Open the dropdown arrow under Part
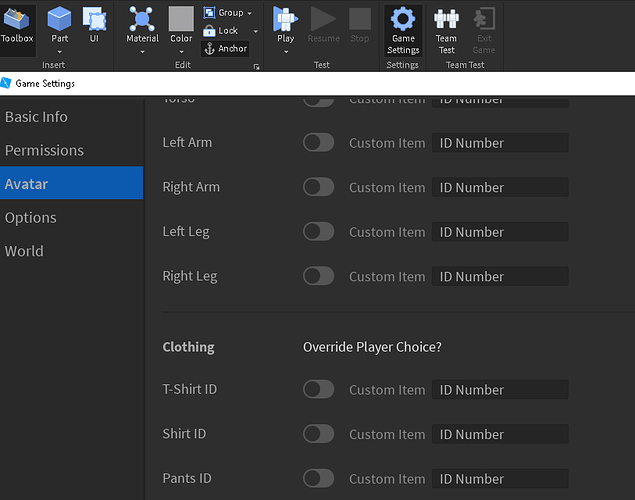 60,52
